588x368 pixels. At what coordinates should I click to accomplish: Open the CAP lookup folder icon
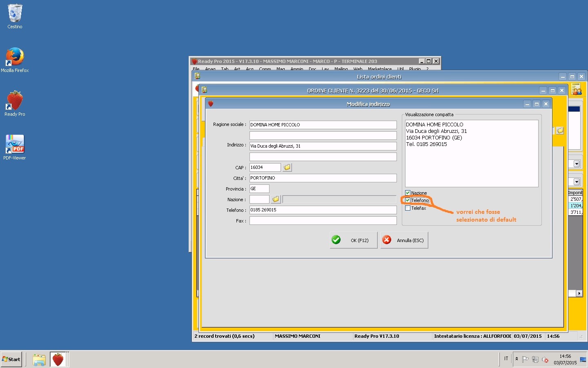tap(287, 167)
